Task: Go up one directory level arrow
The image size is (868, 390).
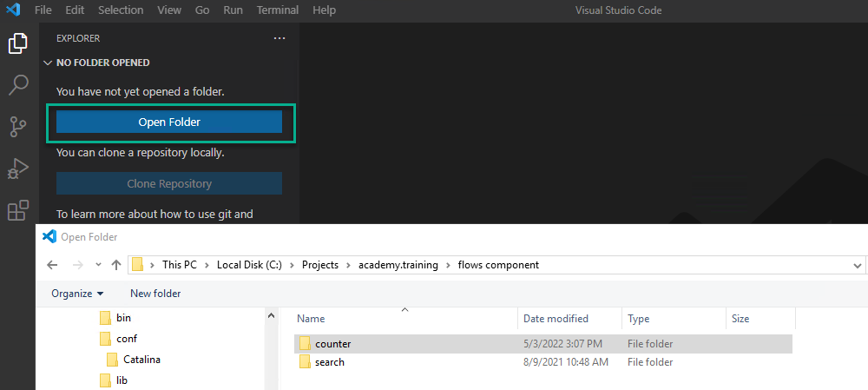Action: click(116, 265)
